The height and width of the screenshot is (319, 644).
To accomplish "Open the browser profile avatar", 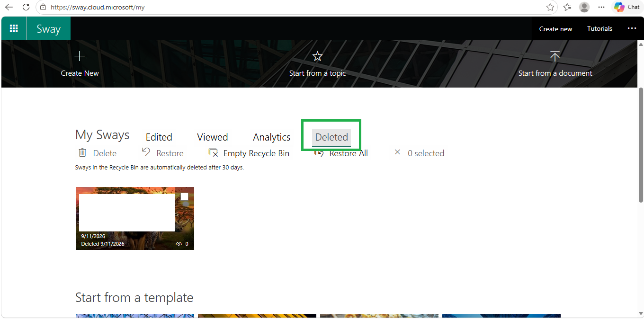I will click(584, 7).
